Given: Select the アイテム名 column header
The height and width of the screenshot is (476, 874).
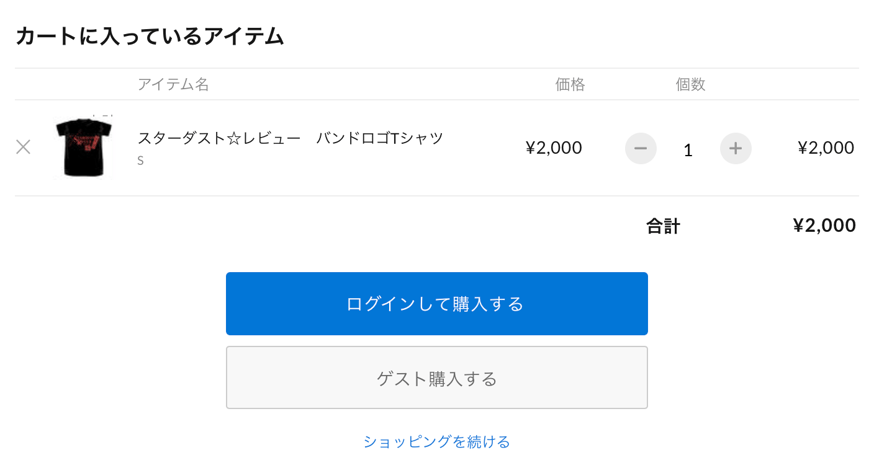Looking at the screenshot, I should (173, 84).
